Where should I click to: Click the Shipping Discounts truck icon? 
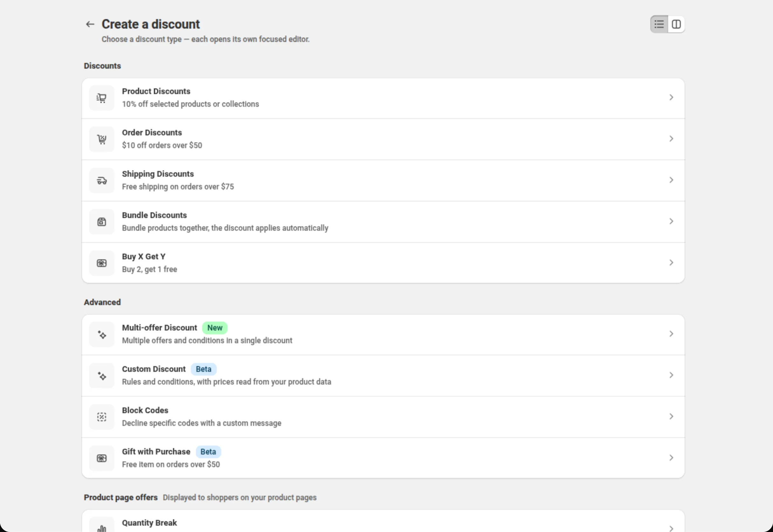(102, 181)
